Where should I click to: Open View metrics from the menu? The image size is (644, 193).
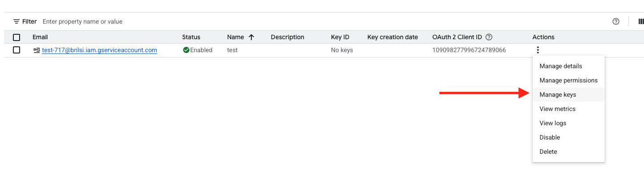(x=557, y=109)
